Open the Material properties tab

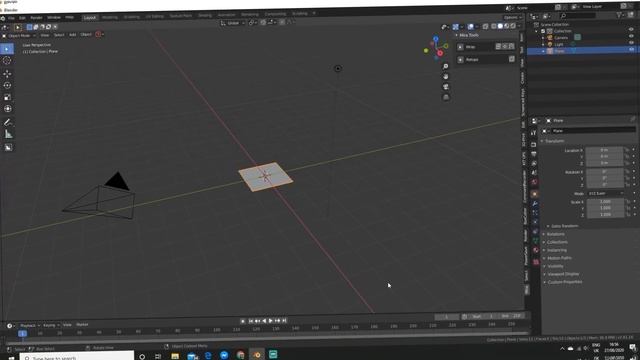coord(536,250)
